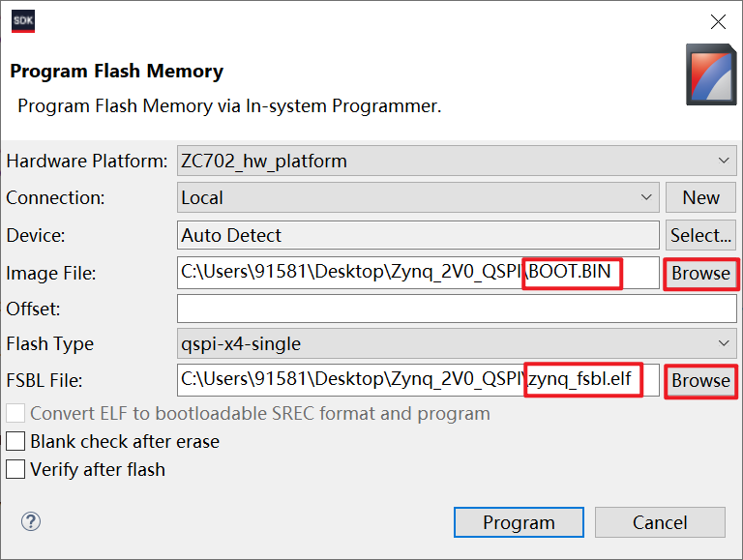Browse for the Image File
The width and height of the screenshot is (743, 560).
pos(700,273)
